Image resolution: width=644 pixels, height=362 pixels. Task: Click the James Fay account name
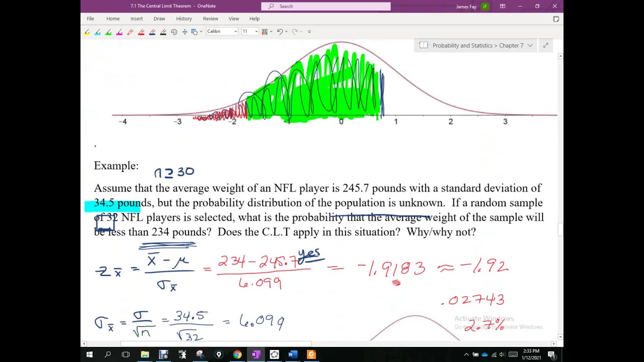[466, 7]
